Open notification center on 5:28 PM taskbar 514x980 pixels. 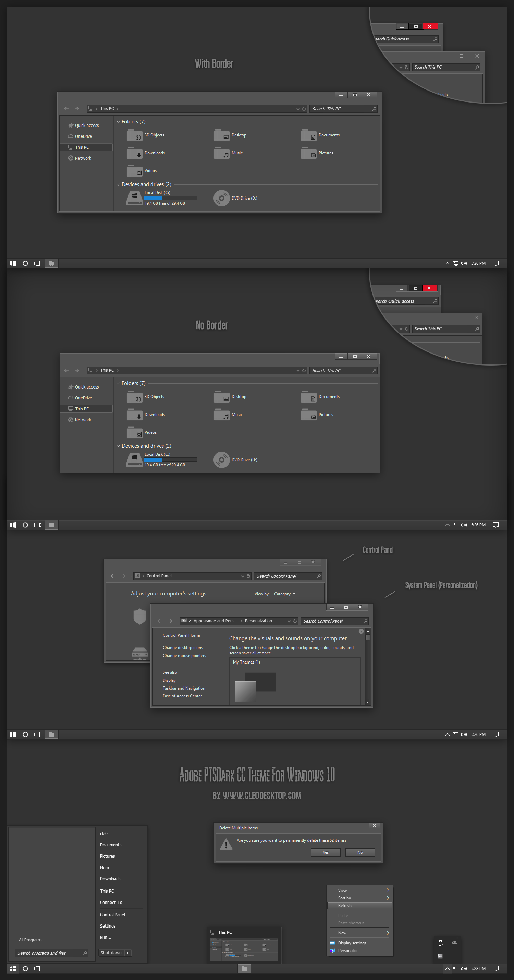click(x=496, y=969)
